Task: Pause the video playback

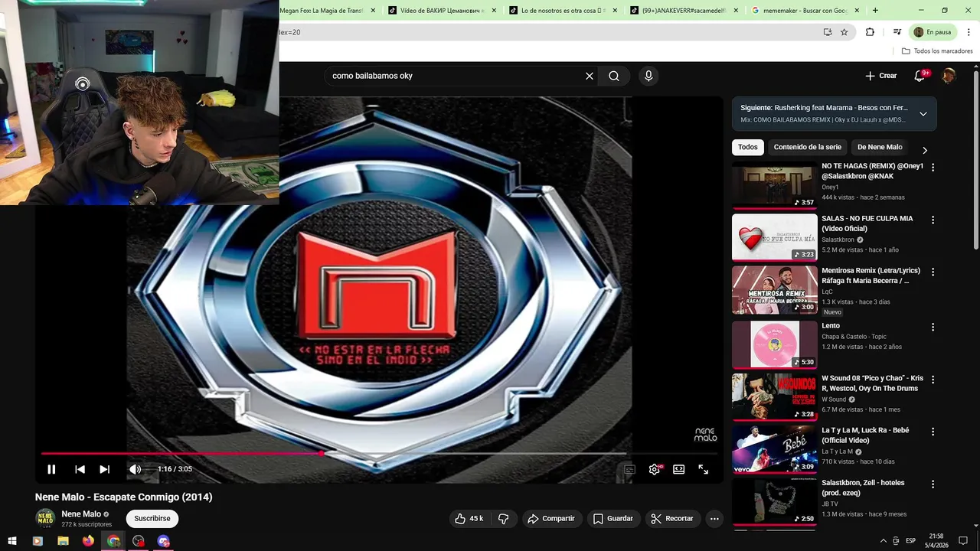Action: 51,469
